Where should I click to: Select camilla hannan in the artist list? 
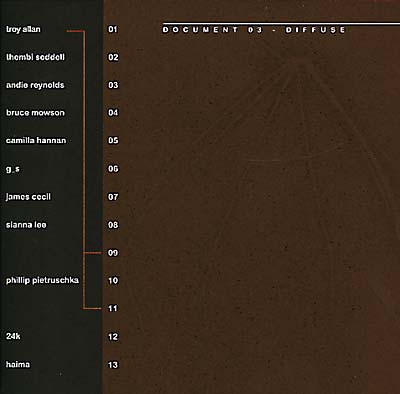point(36,141)
